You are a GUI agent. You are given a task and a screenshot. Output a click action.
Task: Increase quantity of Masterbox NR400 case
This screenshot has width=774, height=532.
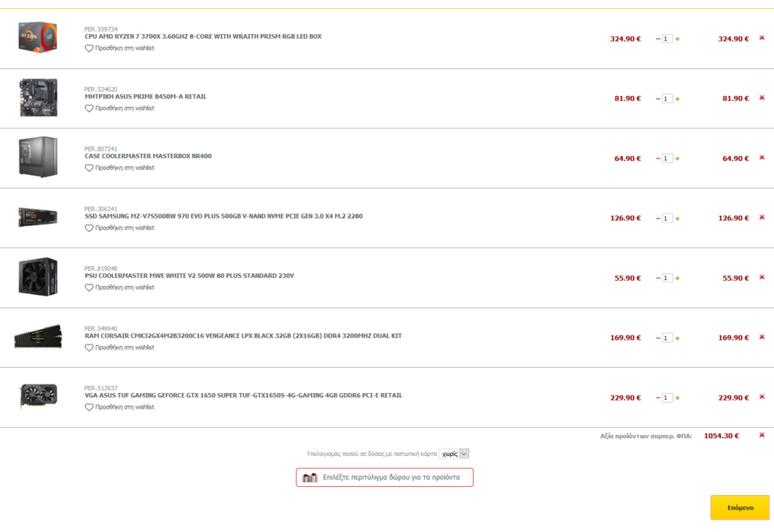tap(677, 158)
